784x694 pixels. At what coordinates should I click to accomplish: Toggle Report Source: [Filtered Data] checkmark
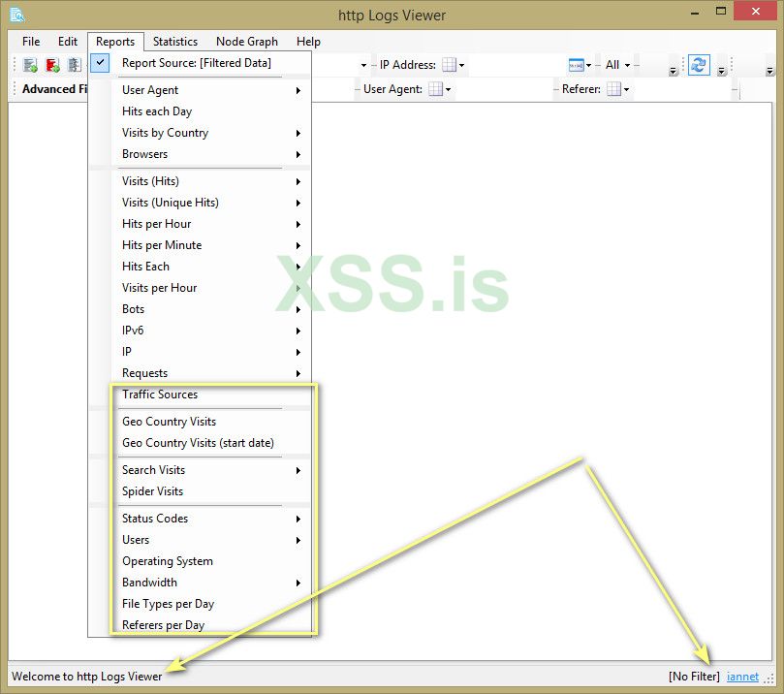point(100,63)
